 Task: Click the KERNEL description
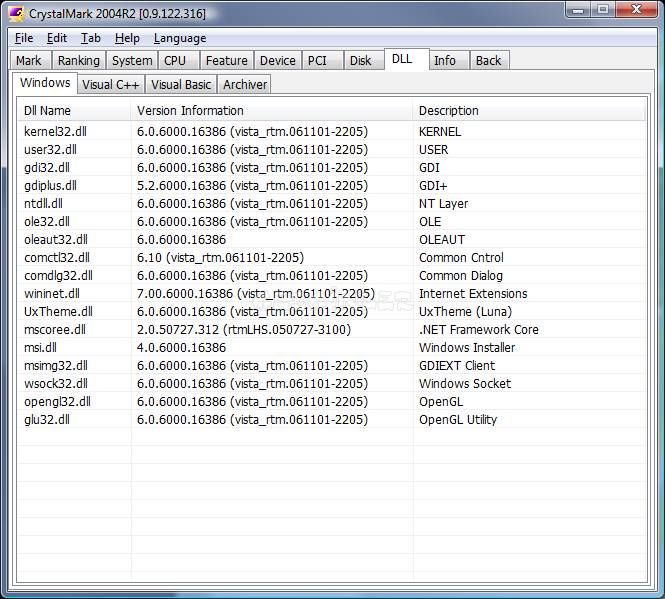(440, 132)
